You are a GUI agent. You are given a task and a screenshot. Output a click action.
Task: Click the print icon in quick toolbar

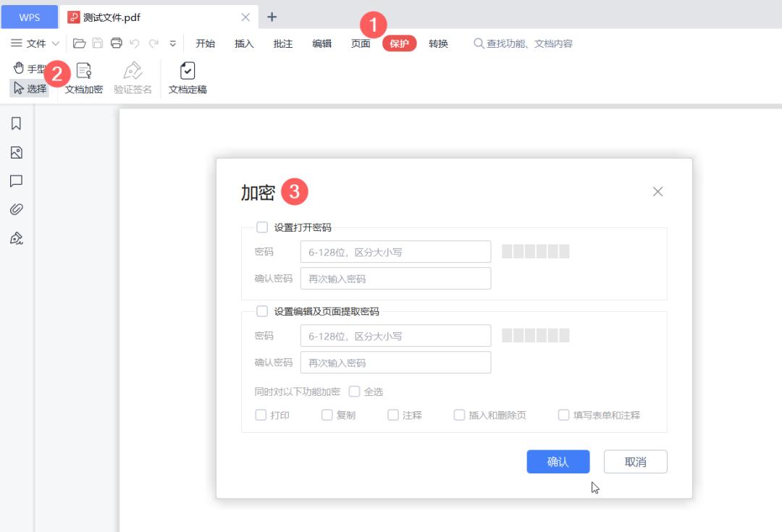point(115,43)
